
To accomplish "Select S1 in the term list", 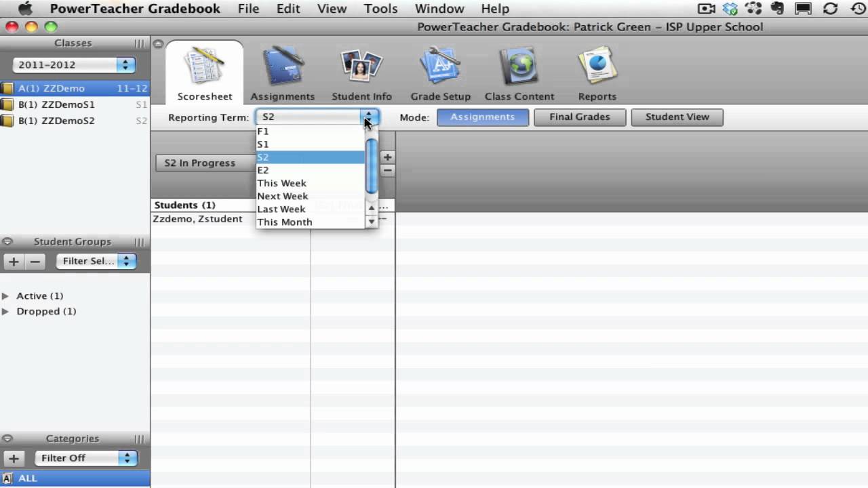I will (311, 144).
